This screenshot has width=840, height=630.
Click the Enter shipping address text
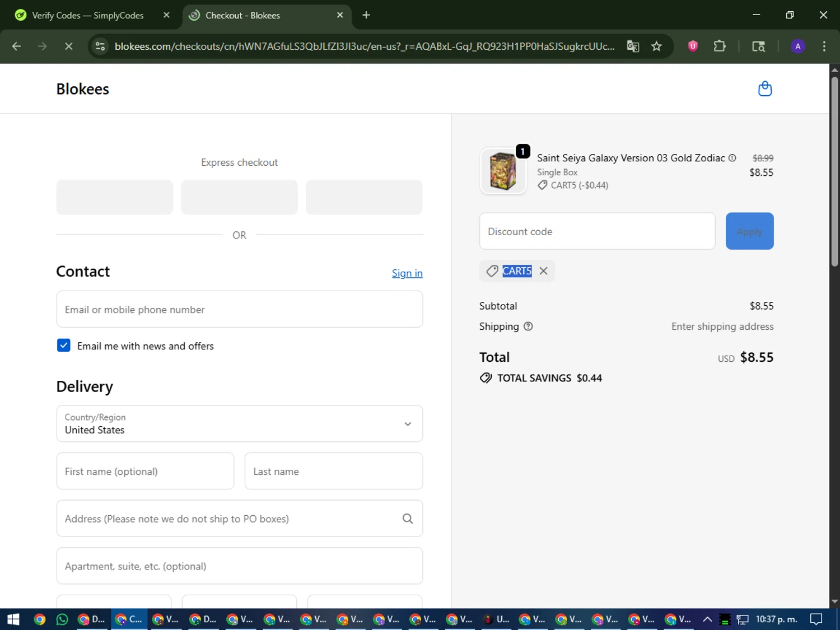[722, 326]
